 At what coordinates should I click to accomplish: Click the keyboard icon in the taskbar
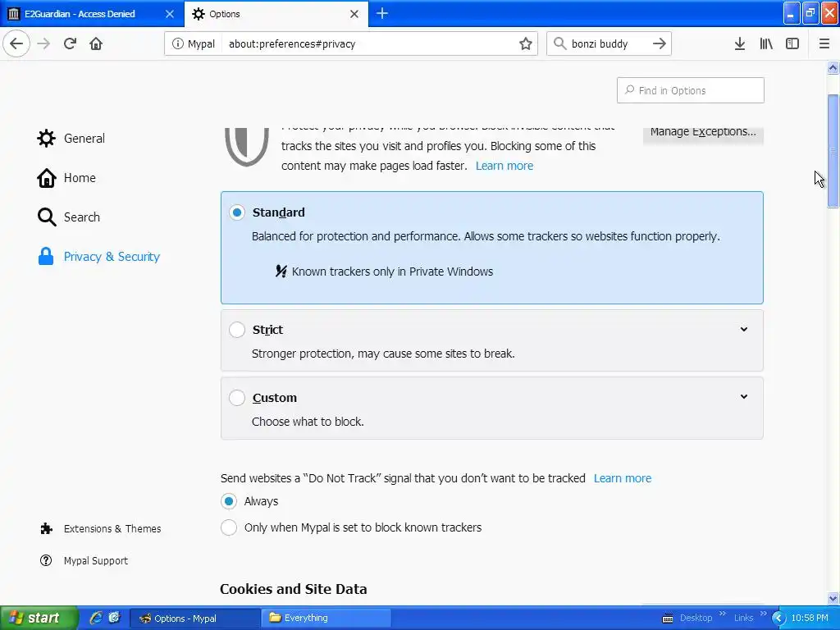pyautogui.click(x=668, y=619)
